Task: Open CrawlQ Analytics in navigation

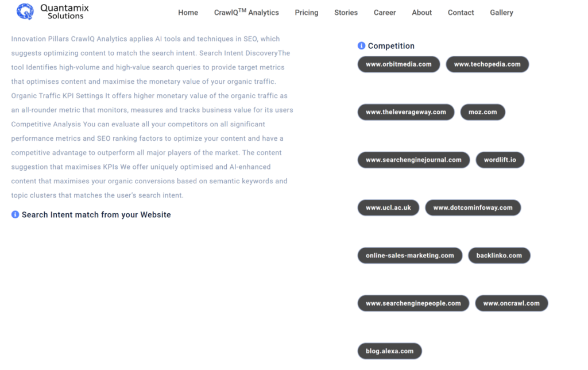Action: [246, 13]
